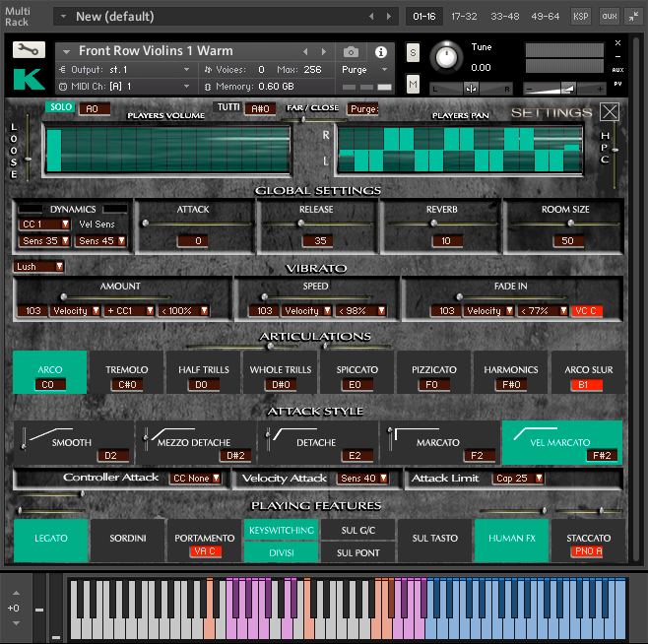Go to next multi rack preset
This screenshot has width=648, height=644.
(x=388, y=16)
